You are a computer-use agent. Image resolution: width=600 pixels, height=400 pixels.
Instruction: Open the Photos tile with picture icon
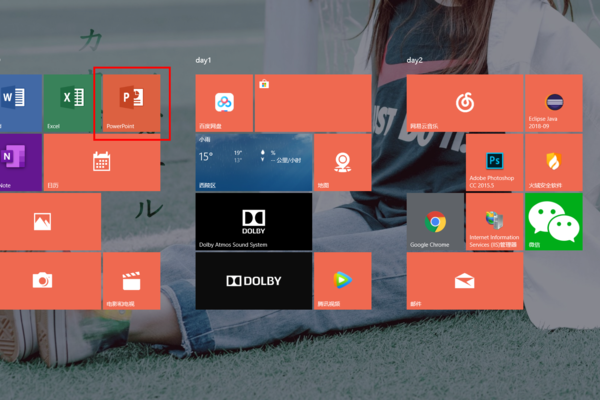(x=50, y=222)
